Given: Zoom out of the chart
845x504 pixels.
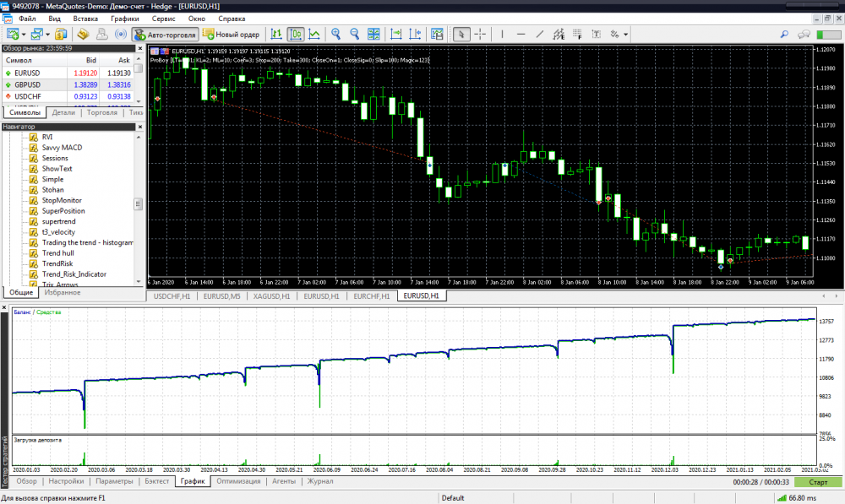Looking at the screenshot, I should click(x=354, y=35).
